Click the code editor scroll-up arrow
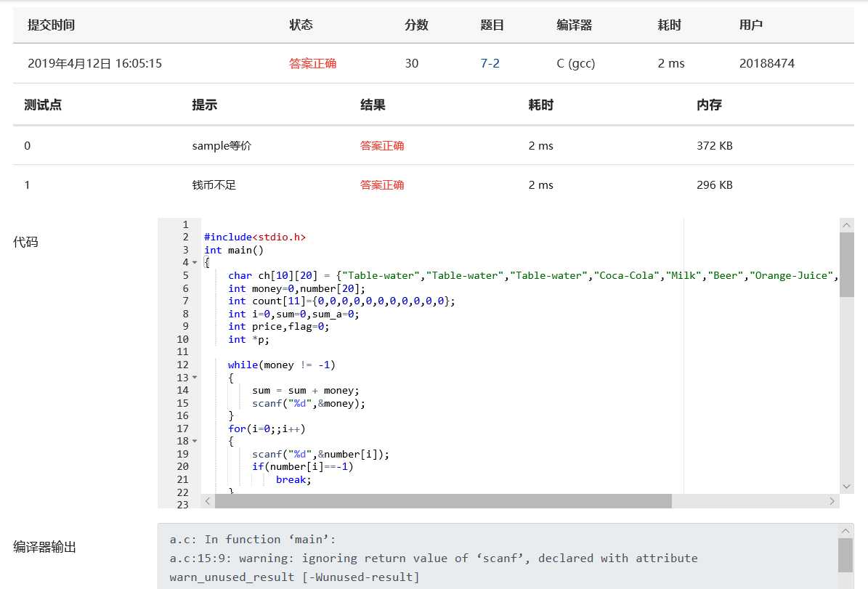Image resolution: width=868 pixels, height=589 pixels. (846, 225)
